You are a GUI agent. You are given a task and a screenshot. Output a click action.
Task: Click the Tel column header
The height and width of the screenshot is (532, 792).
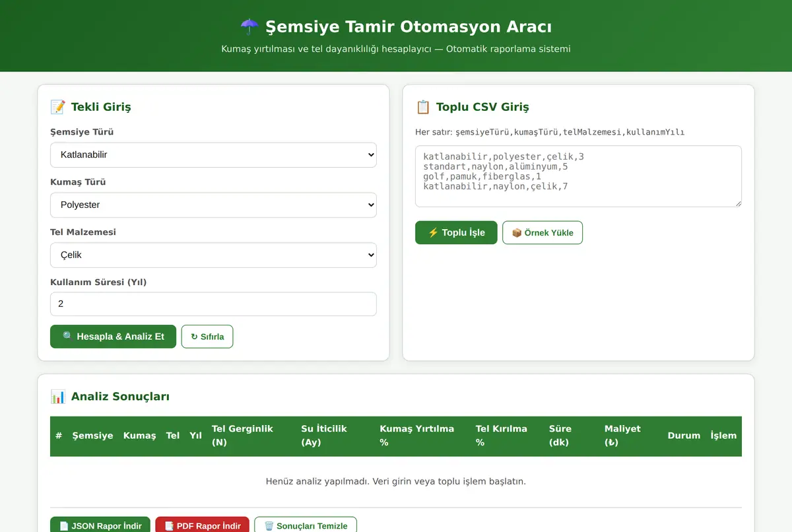point(173,436)
